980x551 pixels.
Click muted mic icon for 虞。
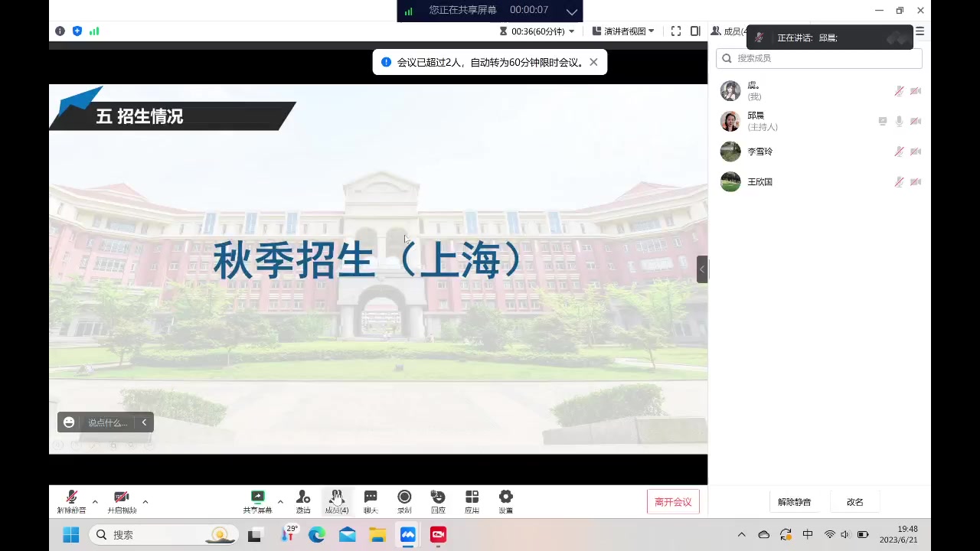point(899,91)
